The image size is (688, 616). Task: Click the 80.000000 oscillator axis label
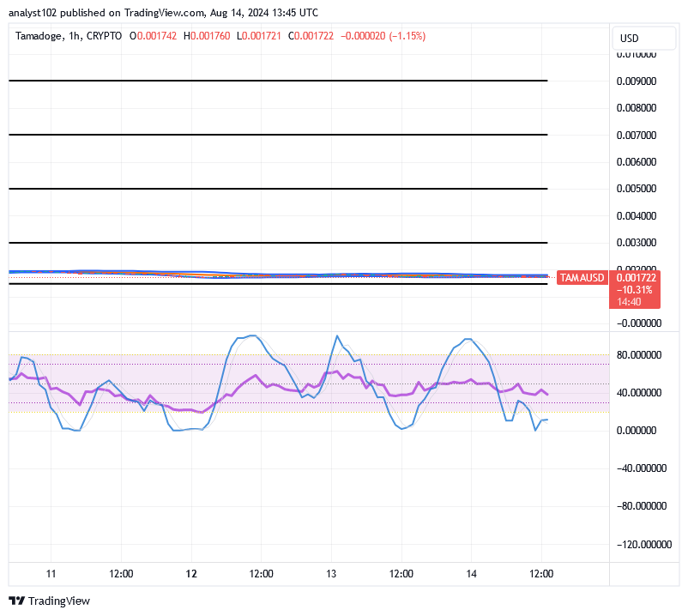tap(639, 354)
